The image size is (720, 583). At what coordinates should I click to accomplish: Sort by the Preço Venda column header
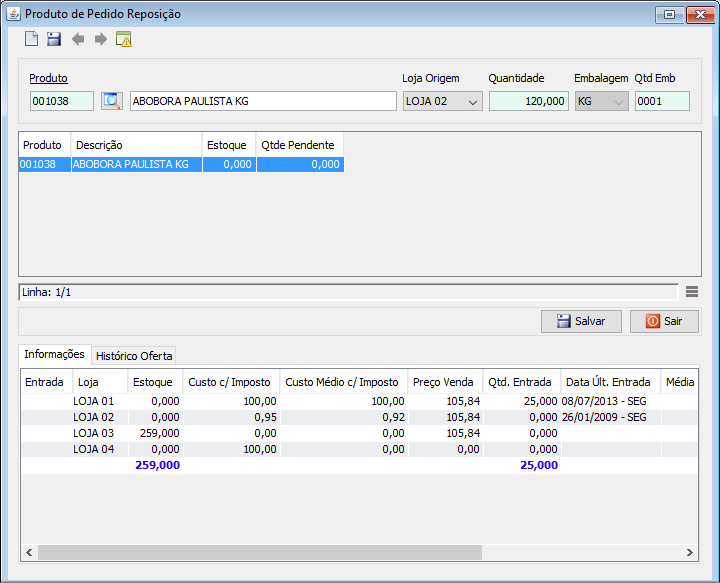[443, 382]
